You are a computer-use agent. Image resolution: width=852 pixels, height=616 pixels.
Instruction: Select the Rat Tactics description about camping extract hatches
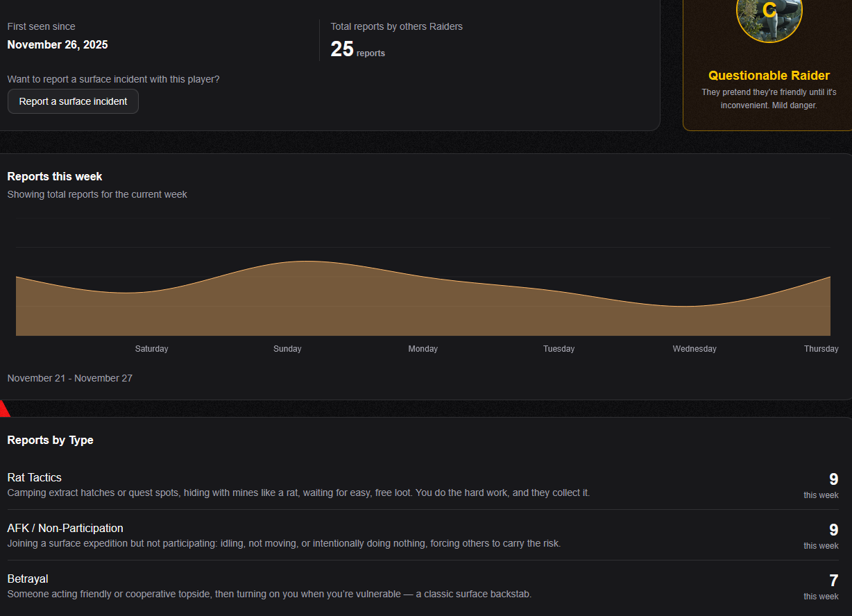(298, 493)
